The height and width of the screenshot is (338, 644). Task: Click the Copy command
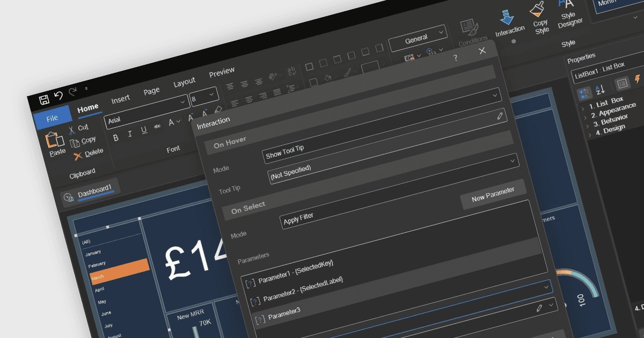pyautogui.click(x=83, y=141)
